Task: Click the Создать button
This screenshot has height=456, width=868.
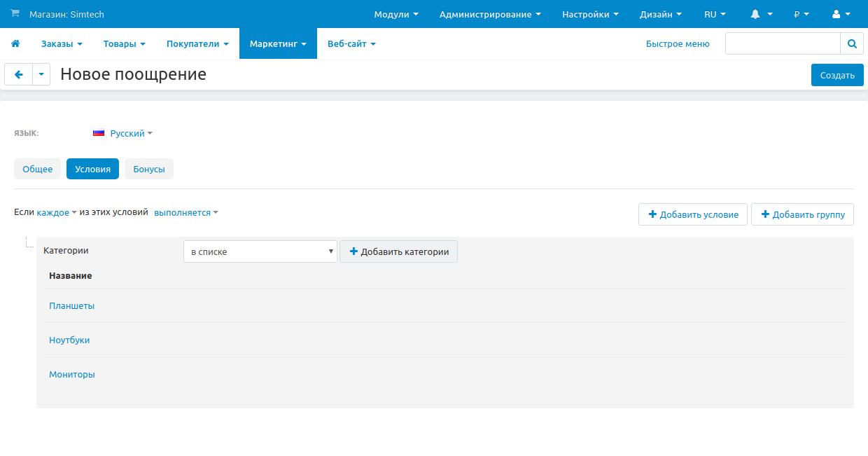Action: coord(837,75)
